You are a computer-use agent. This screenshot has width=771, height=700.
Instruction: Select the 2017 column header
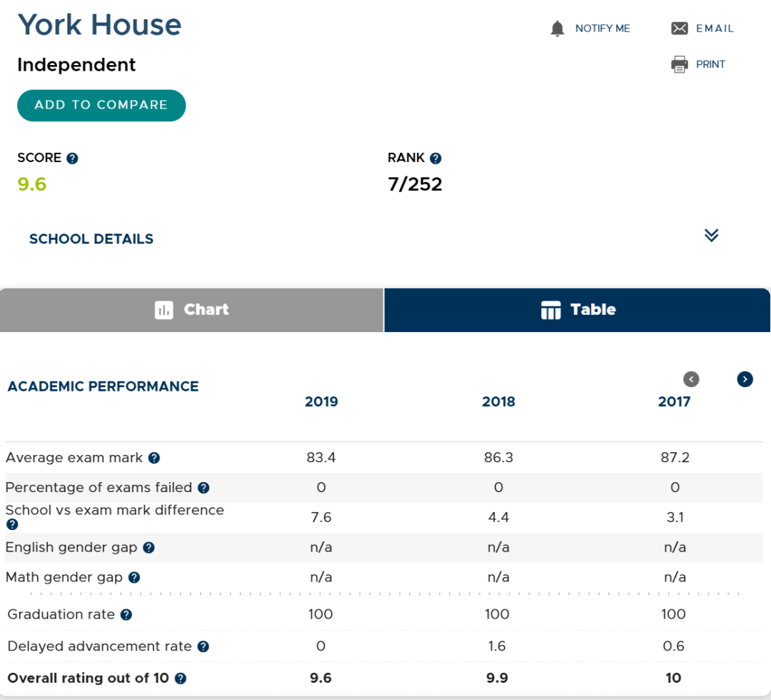click(x=674, y=402)
